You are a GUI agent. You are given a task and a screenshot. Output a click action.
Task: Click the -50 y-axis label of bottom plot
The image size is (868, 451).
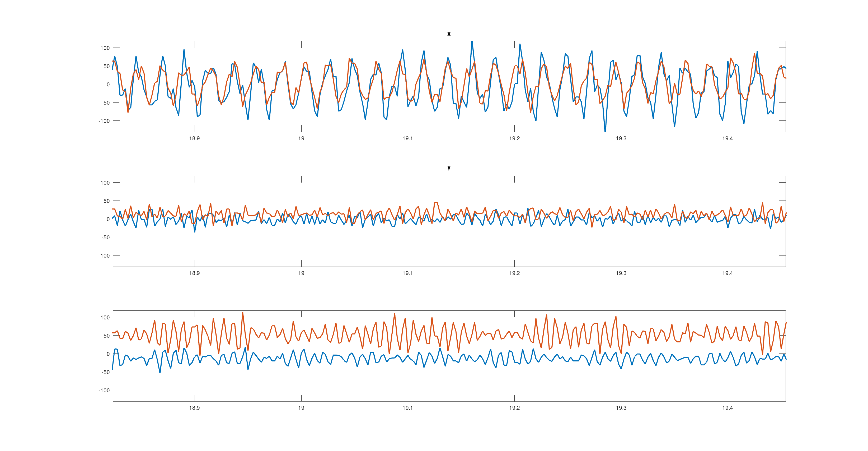(x=105, y=372)
